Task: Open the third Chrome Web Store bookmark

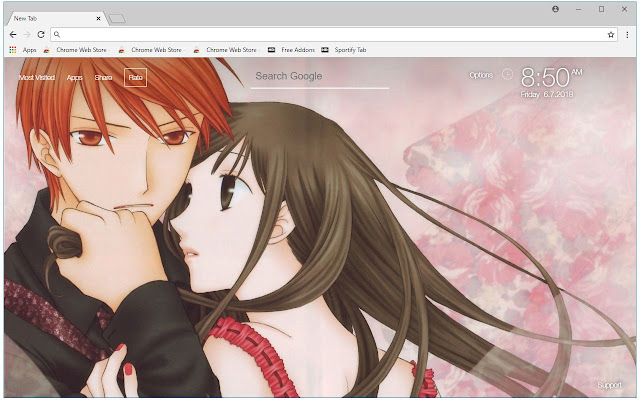Action: [x=226, y=50]
